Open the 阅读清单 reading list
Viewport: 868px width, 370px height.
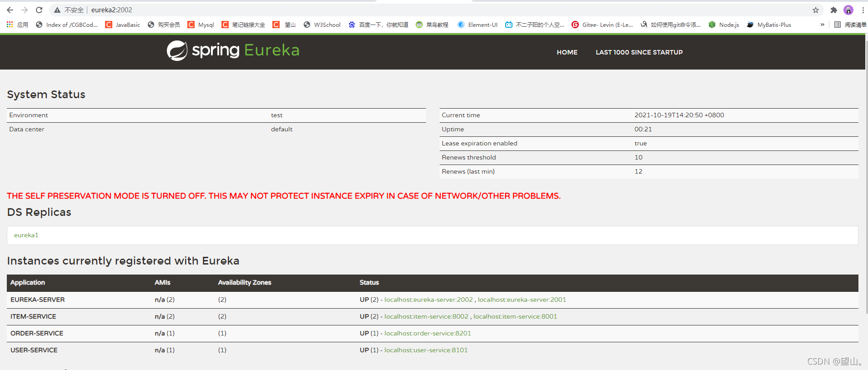850,25
